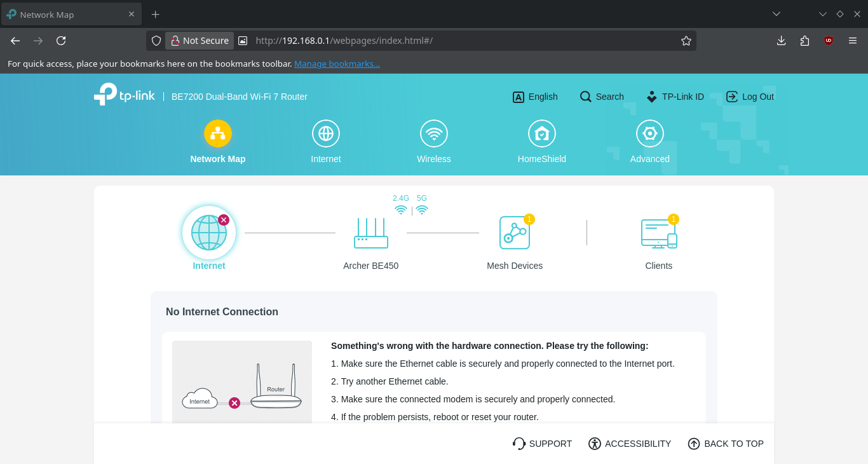Click the Log Out icon
868x464 pixels.
point(732,97)
